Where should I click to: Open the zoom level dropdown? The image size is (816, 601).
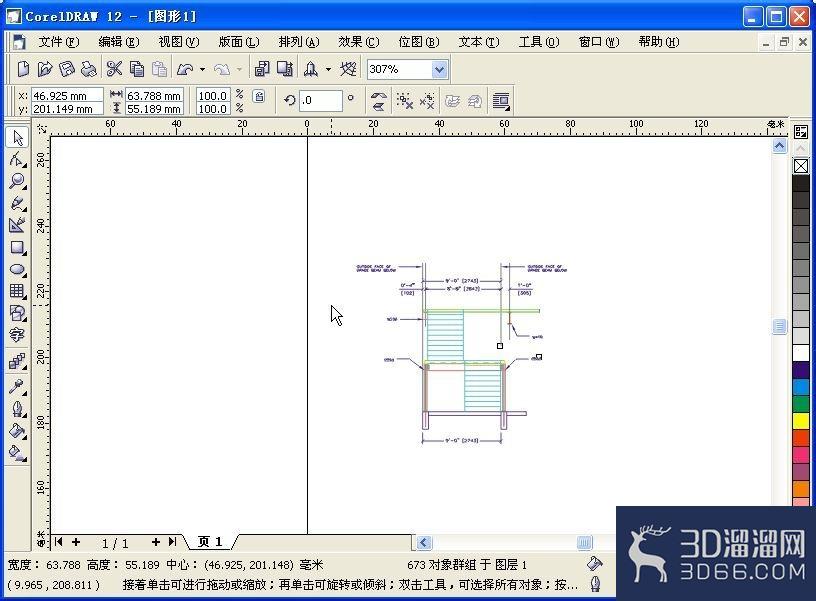tap(439, 69)
